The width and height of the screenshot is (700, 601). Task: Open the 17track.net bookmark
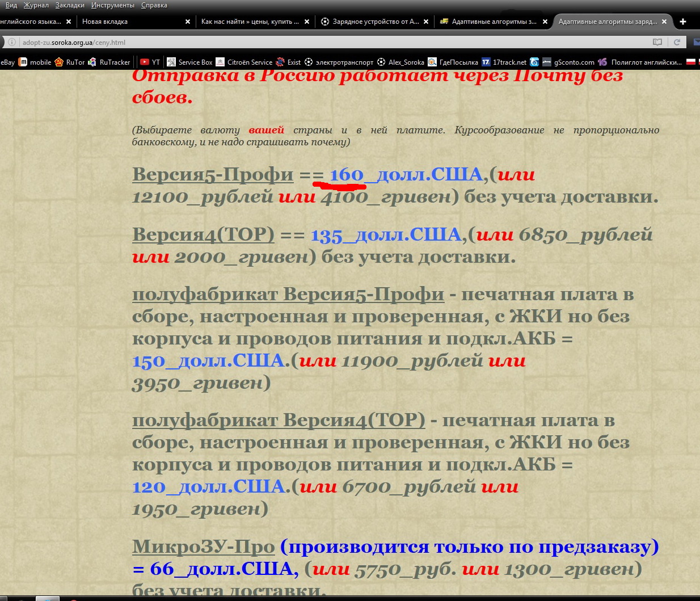click(504, 62)
